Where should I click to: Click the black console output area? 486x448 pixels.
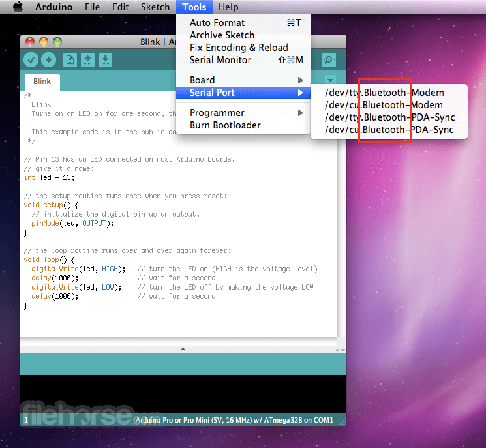tap(183, 393)
